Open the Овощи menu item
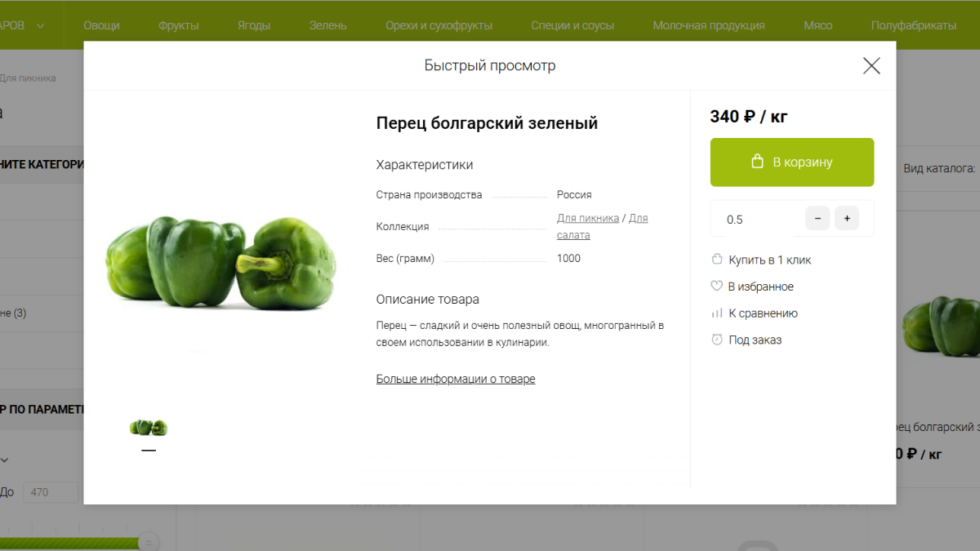980x551 pixels. click(101, 25)
